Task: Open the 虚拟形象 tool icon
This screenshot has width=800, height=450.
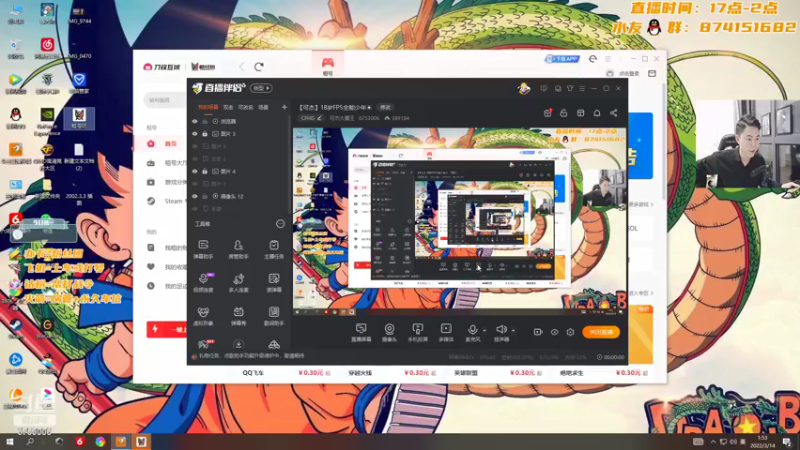Action: tap(203, 312)
